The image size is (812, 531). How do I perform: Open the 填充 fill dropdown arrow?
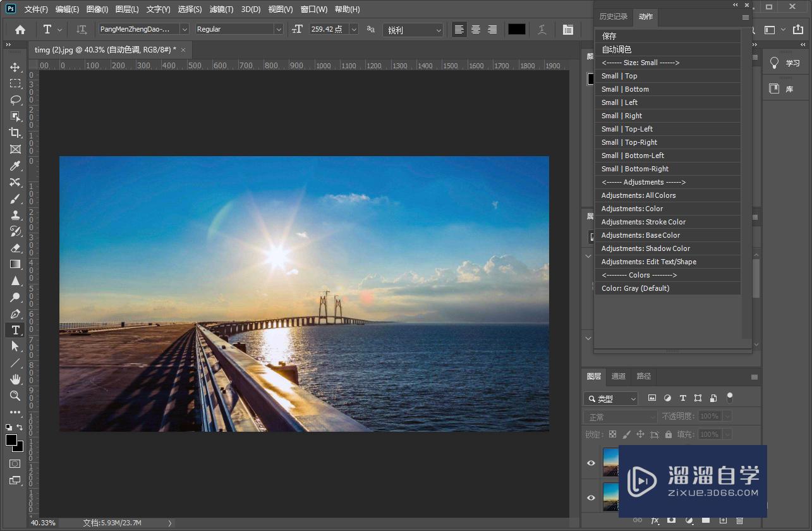pyautogui.click(x=727, y=434)
